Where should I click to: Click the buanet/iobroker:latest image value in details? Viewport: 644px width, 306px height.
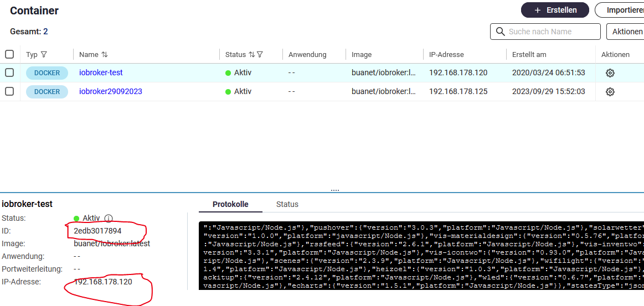point(112,243)
